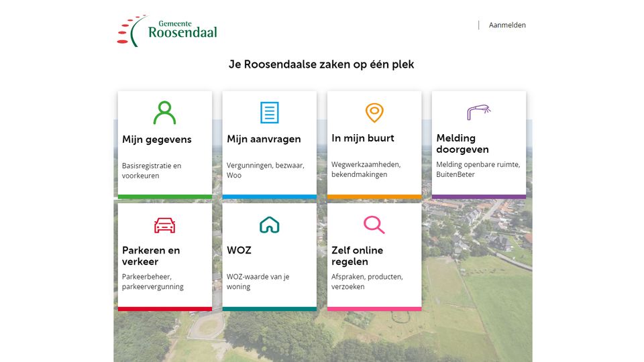Open the Aanmelden login link
Viewport: 644px width, 362px height.
point(507,25)
